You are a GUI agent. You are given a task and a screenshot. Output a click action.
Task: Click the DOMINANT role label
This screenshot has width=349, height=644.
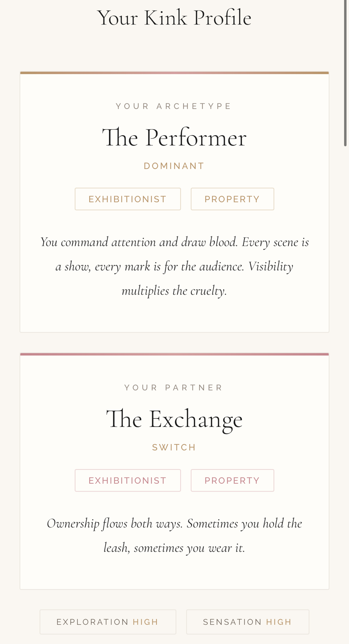[174, 166]
